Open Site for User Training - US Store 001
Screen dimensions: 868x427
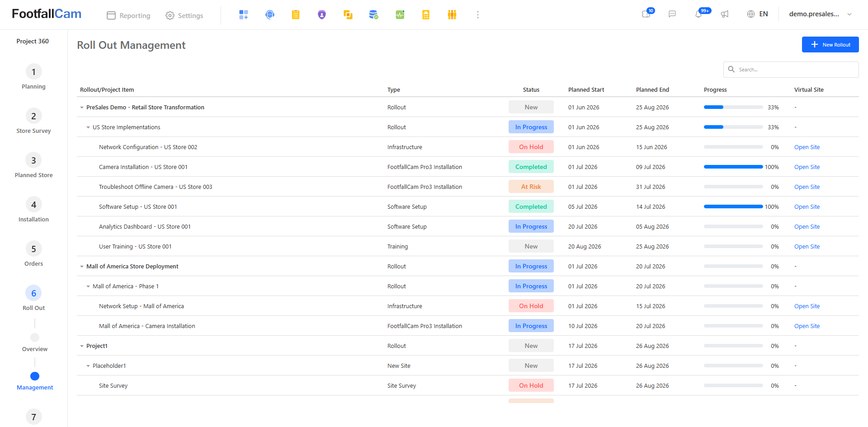coord(807,247)
